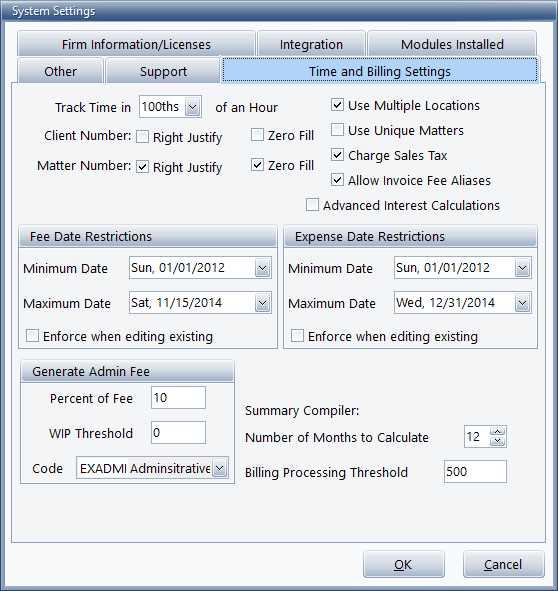Open Expense Maximum Date dropdown arrow
The image size is (558, 591).
click(523, 303)
